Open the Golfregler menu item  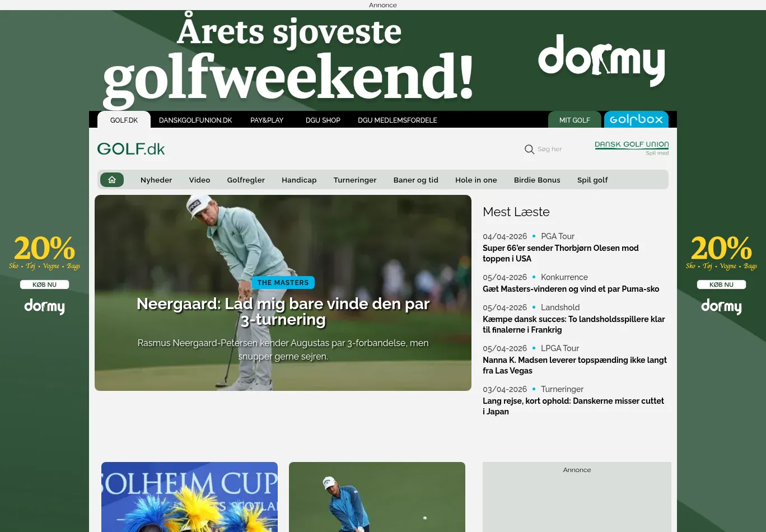[246, 180]
